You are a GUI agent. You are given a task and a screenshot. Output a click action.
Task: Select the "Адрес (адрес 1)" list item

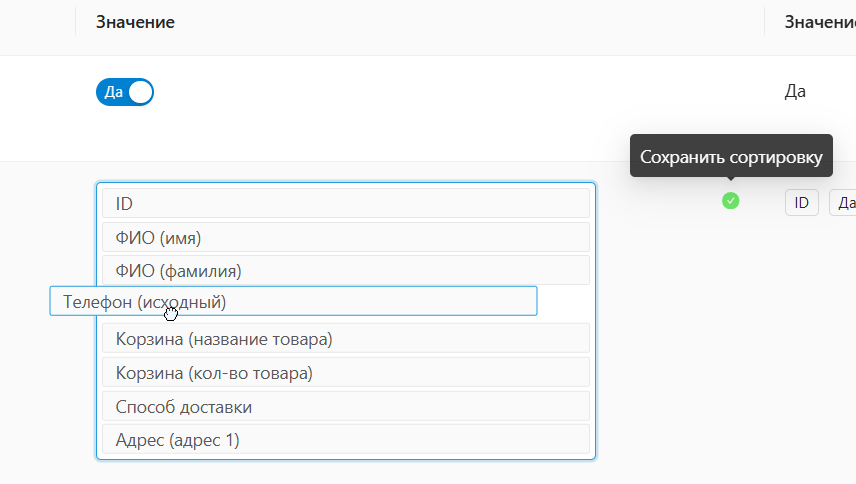[346, 440]
